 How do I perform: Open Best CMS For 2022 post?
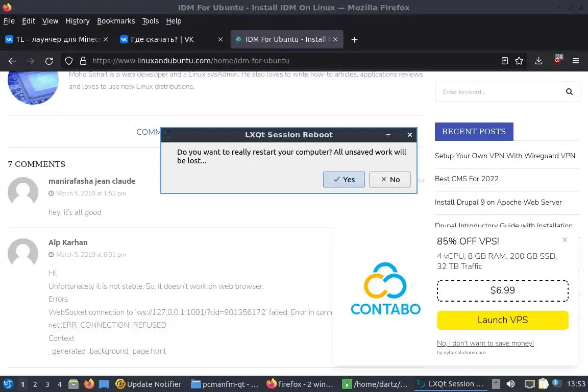[467, 179]
